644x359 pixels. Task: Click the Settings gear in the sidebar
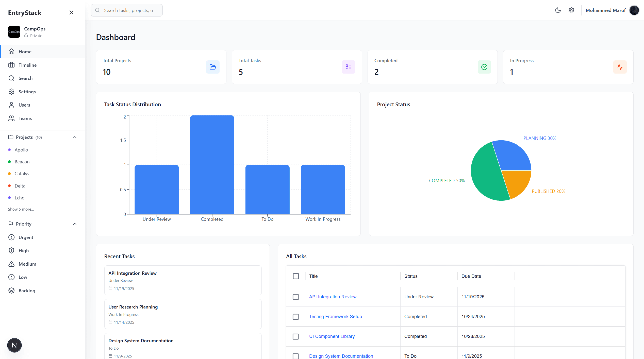point(12,92)
